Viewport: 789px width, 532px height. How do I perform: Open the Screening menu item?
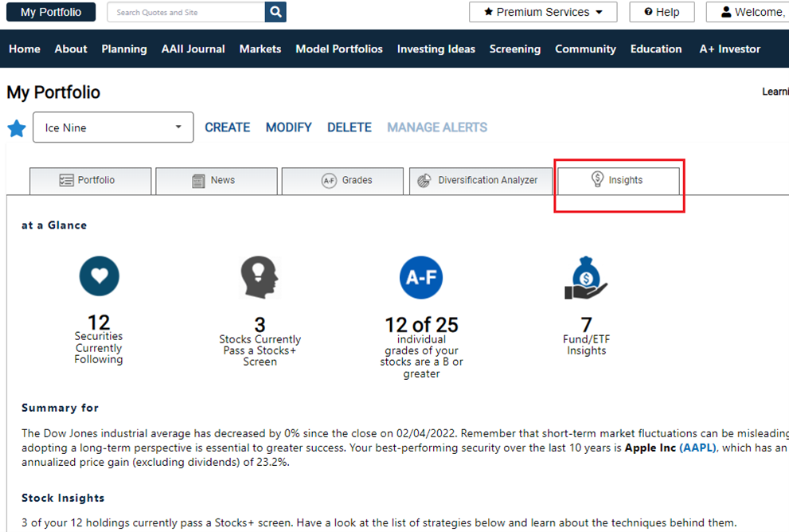click(x=515, y=49)
